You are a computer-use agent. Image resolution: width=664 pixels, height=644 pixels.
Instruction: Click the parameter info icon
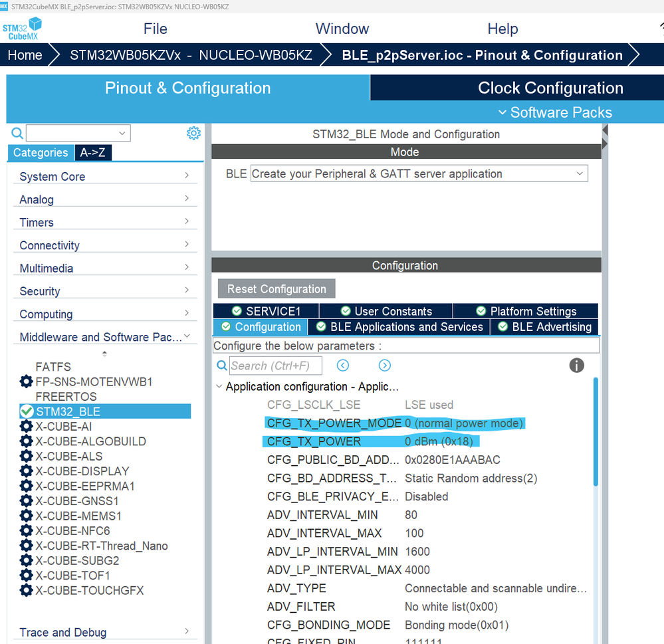(576, 365)
